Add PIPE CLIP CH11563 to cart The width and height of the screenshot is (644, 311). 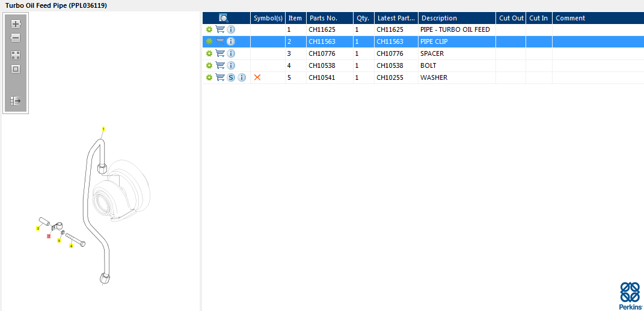click(220, 41)
